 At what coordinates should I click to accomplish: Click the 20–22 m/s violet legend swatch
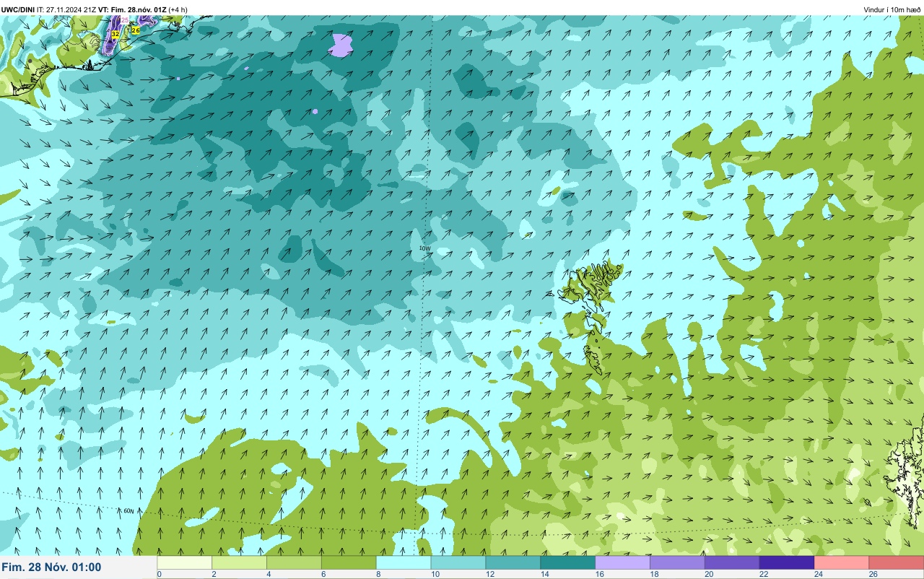click(x=733, y=562)
